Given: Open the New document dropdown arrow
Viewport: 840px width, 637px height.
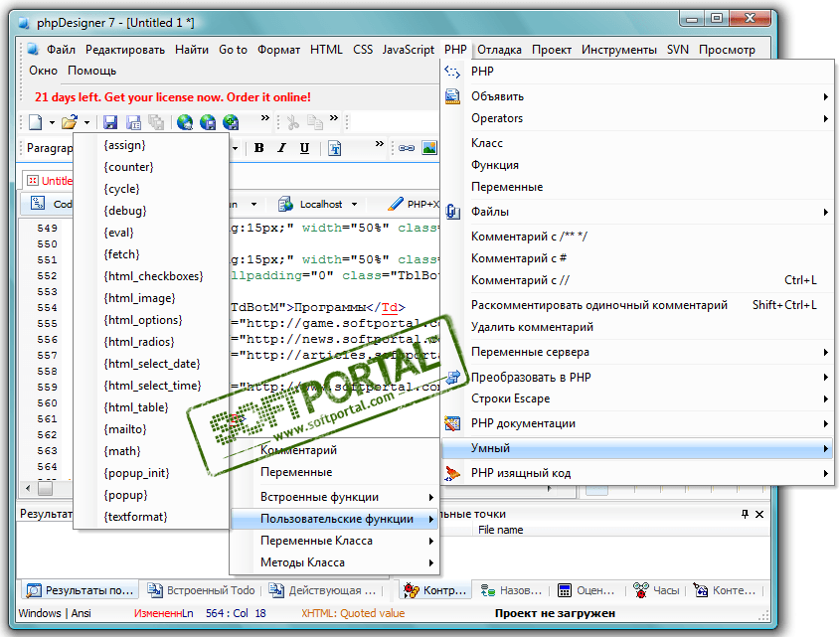Looking at the screenshot, I should 52,122.
